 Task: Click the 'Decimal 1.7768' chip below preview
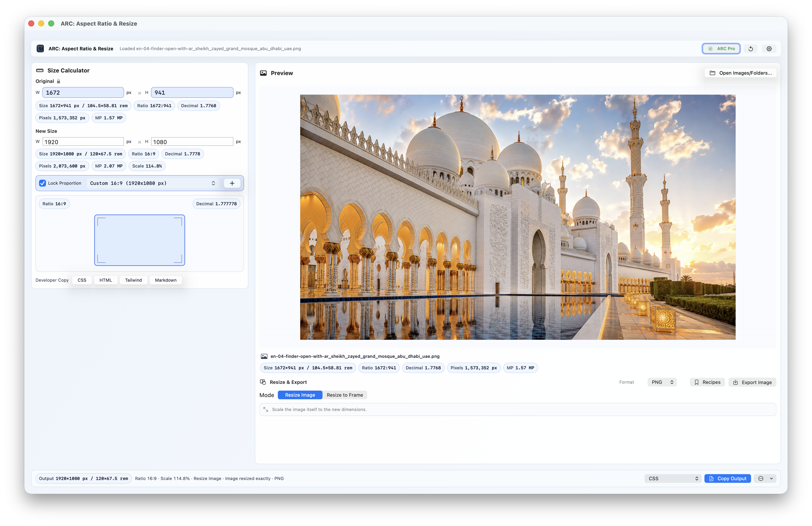(423, 368)
